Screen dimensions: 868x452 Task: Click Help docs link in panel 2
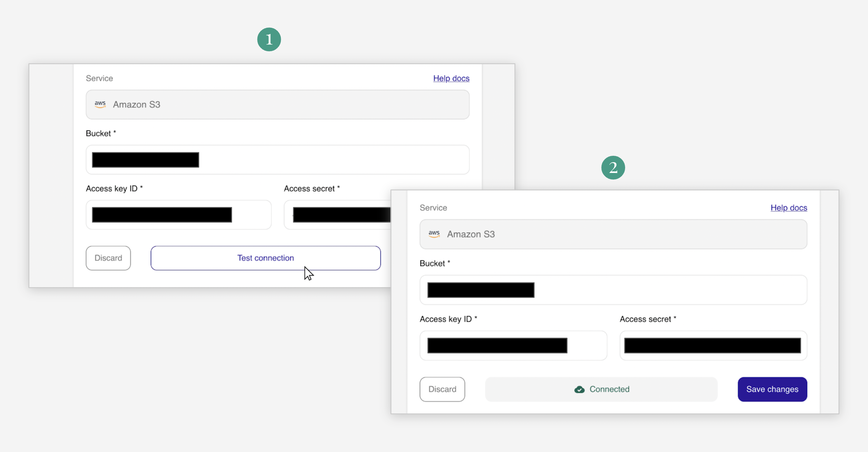[x=788, y=208]
